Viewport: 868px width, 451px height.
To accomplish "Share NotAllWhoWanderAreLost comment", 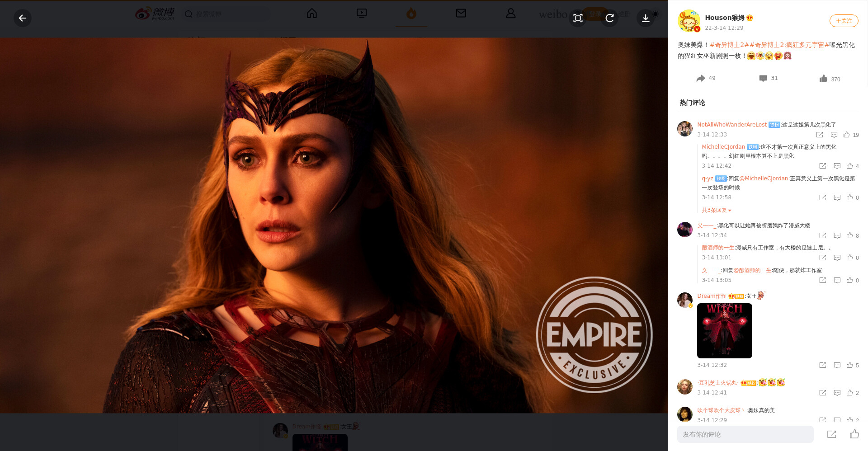I will point(820,135).
